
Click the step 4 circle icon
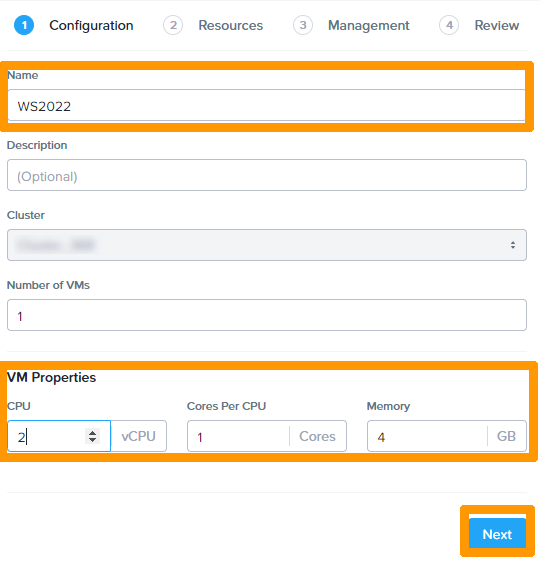pos(449,25)
